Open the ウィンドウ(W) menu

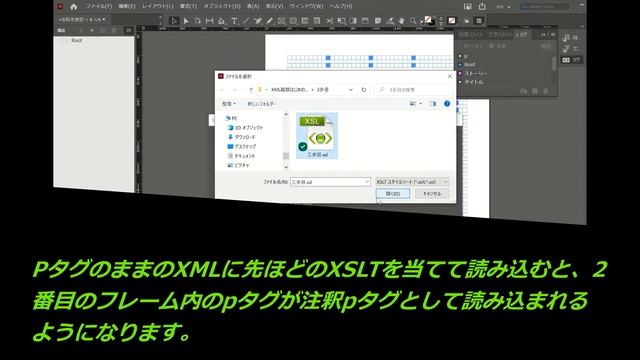coord(306,7)
